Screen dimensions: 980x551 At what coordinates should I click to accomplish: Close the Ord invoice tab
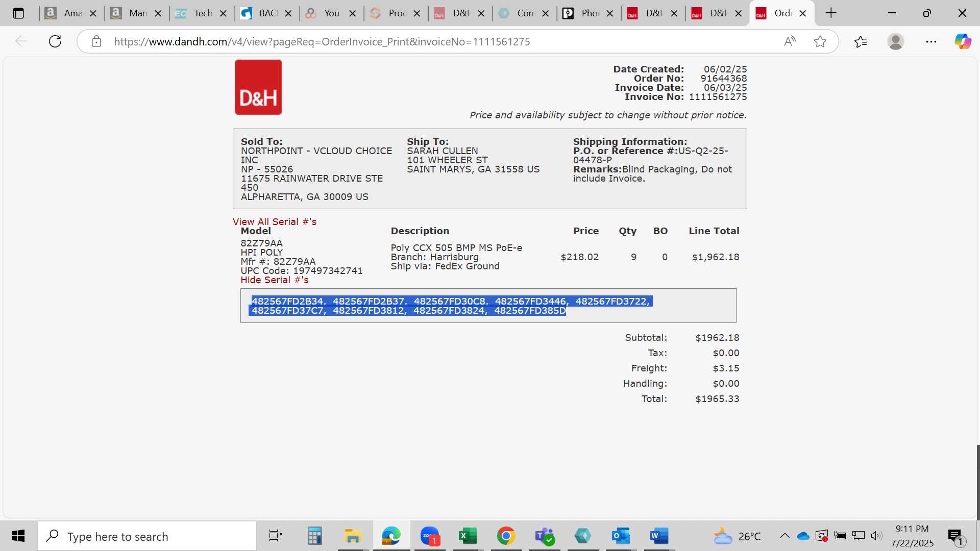[802, 13]
